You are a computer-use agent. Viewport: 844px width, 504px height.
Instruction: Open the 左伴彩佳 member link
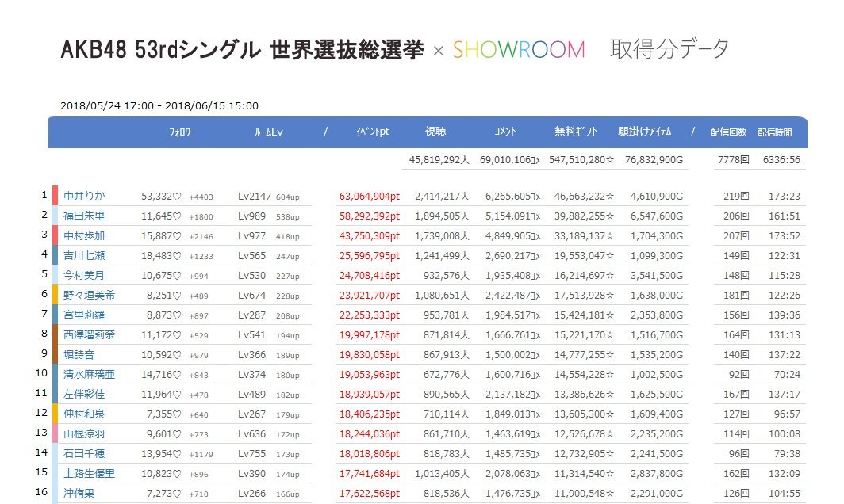point(84,395)
